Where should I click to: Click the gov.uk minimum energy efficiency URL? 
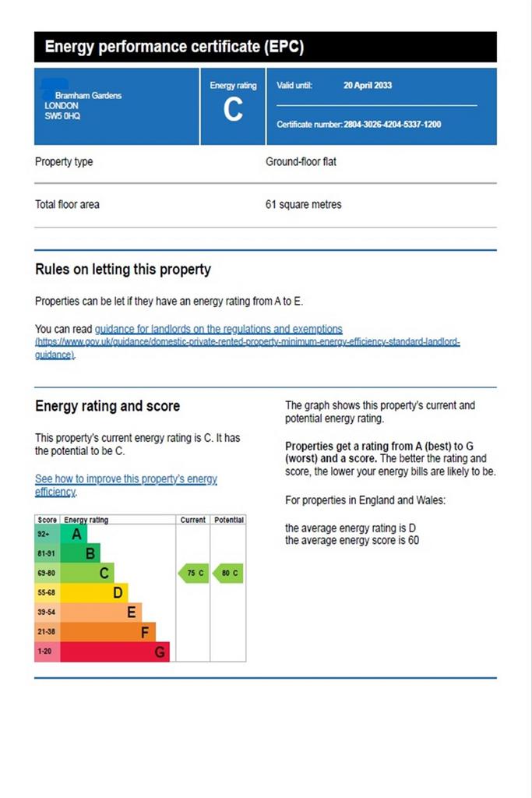[247, 348]
